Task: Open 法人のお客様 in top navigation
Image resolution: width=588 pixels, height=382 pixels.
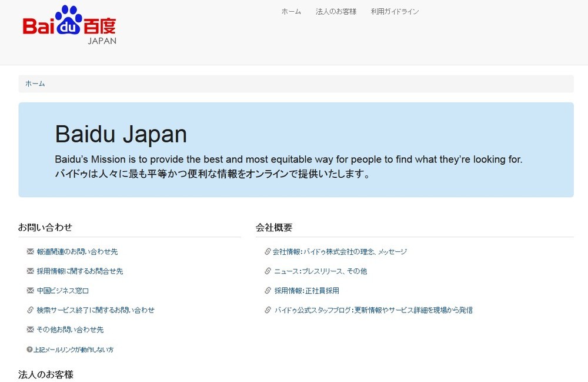Action: [x=336, y=11]
